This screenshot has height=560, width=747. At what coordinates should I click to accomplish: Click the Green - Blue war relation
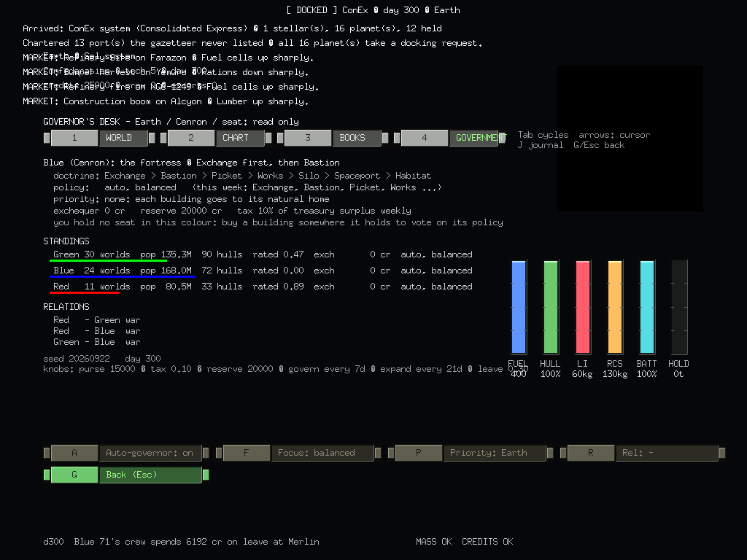[97, 342]
